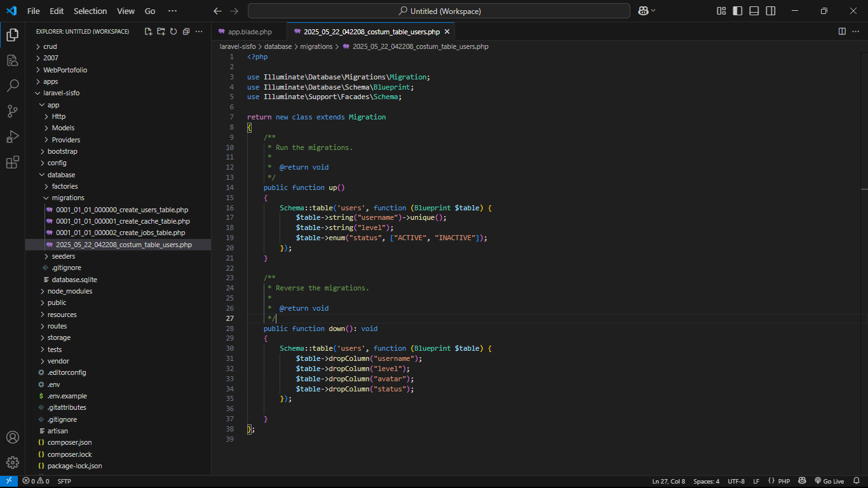The width and height of the screenshot is (868, 488).
Task: Switch to the app.blade.php tab
Action: [x=249, y=32]
